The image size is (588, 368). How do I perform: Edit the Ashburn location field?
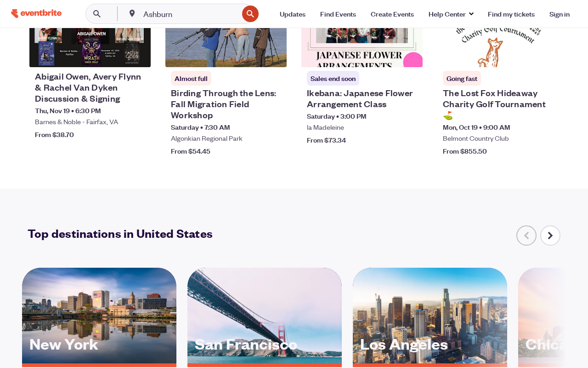191,14
